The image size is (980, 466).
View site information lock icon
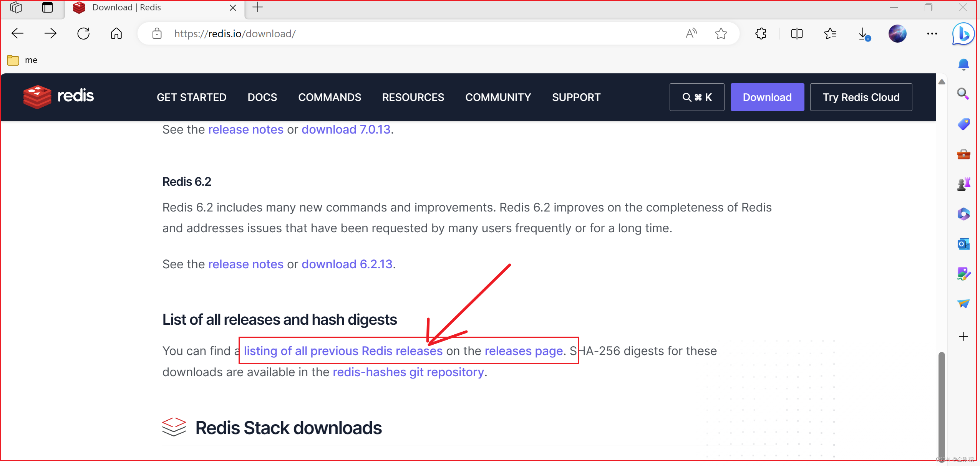click(157, 34)
